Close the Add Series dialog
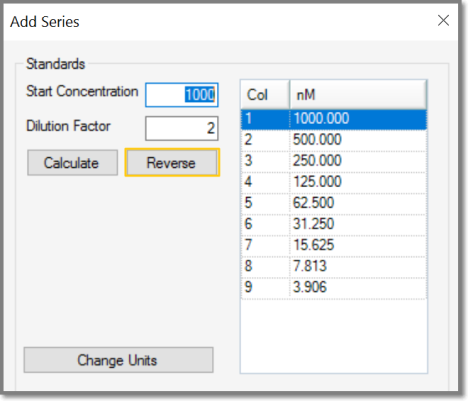The image size is (468, 401). point(443,21)
